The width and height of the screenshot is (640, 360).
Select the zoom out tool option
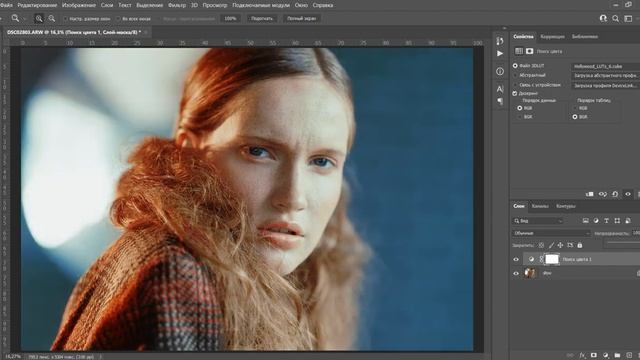(52, 18)
